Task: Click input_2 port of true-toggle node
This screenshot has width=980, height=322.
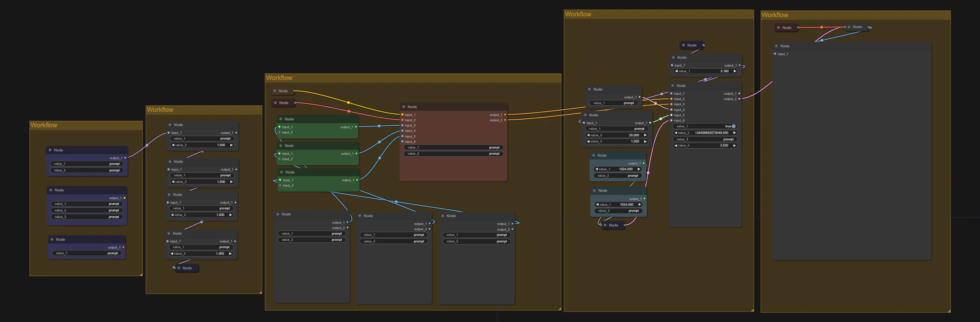Action: coord(671,99)
